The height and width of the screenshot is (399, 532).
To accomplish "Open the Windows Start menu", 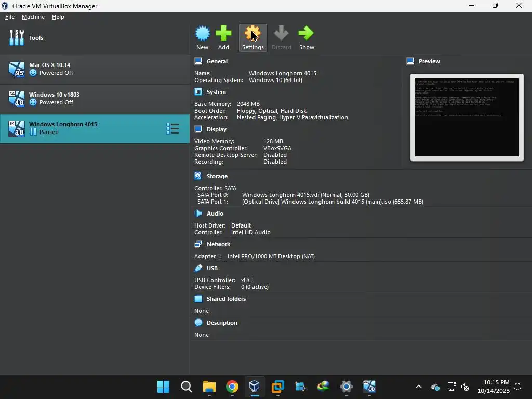I will (163, 387).
